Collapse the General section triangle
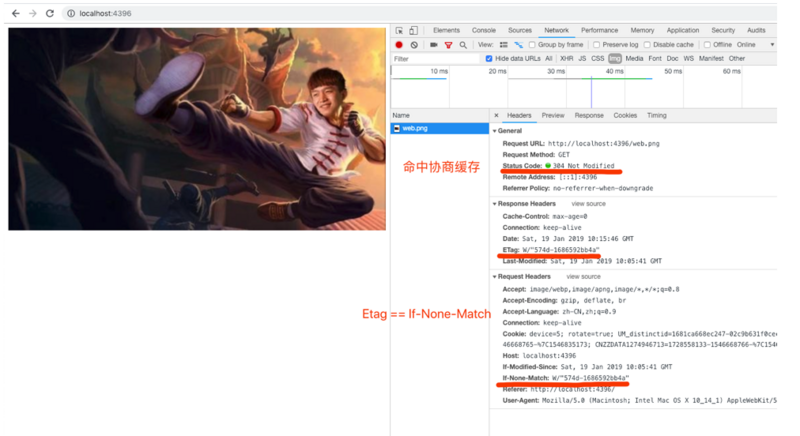 (494, 131)
